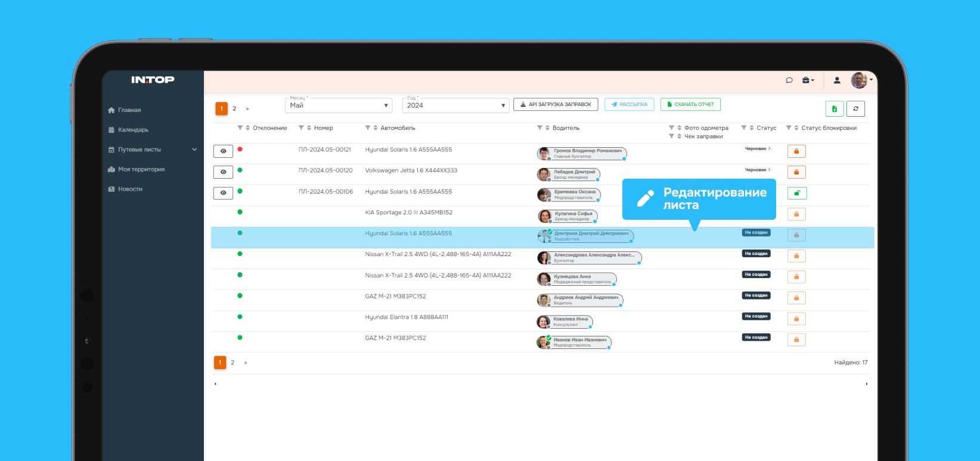Sort by Статус column
980x461 pixels.
tap(752, 128)
